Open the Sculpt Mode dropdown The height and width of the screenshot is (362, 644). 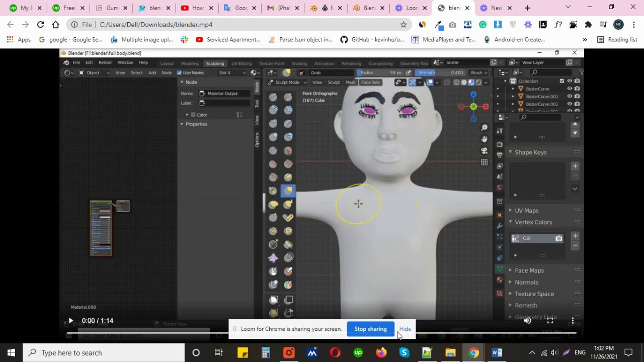tap(287, 82)
